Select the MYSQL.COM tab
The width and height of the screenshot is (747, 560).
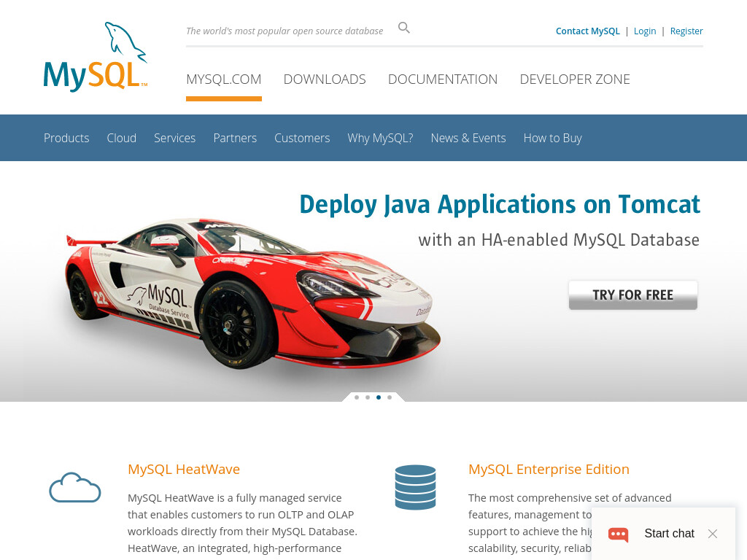coord(223,79)
